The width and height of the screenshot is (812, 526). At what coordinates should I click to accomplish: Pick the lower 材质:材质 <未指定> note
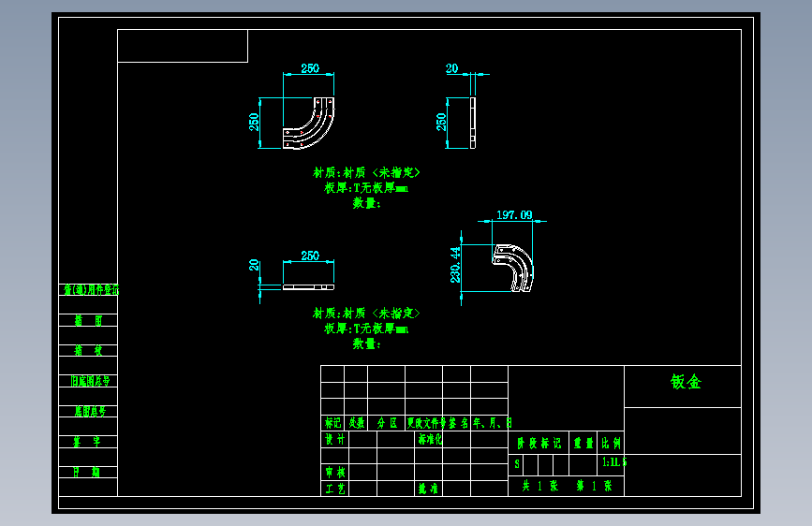click(366, 314)
